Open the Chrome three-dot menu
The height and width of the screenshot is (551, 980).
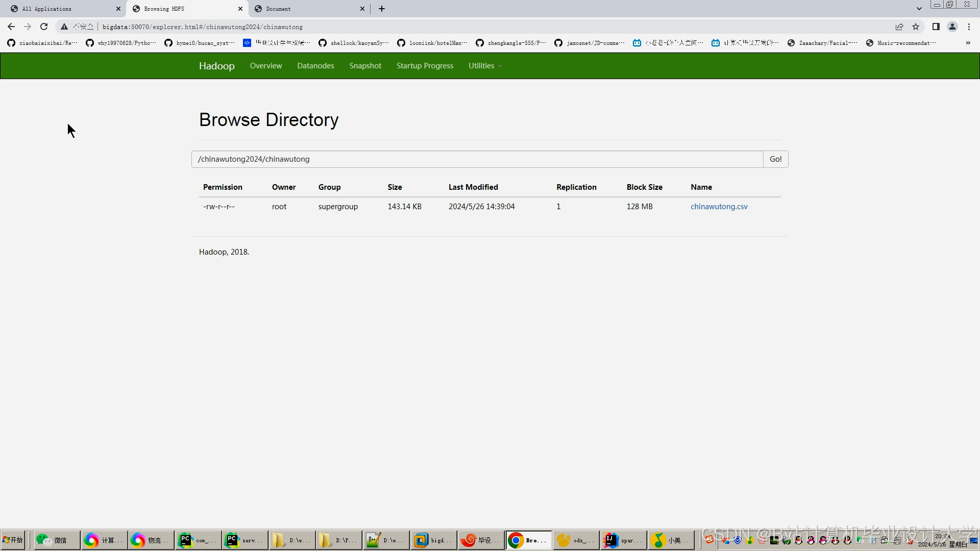(x=969, y=27)
